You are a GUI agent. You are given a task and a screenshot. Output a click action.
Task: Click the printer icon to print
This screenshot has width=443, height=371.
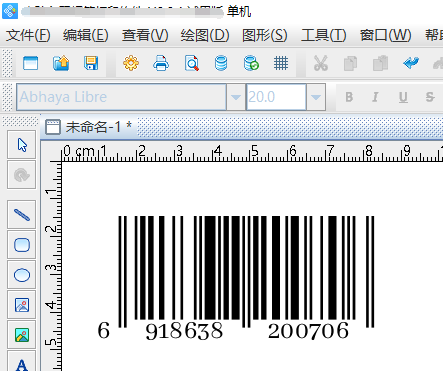coord(161,63)
